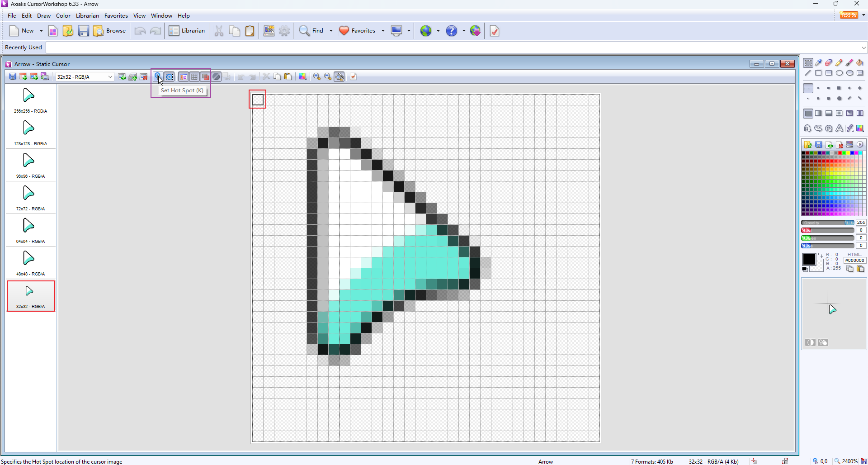This screenshot has height=465, width=868.
Task: Toggle the preview contrast background button
Action: coord(810,342)
